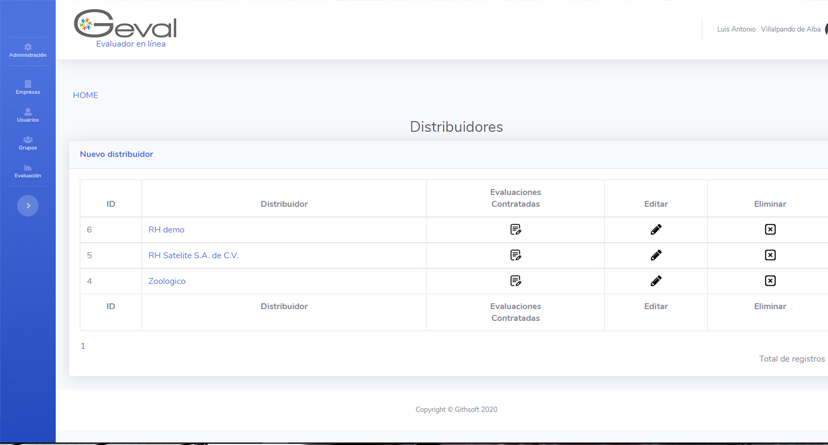Navigate to HOME breadcrumb
Screen dimensions: 828x445
(x=85, y=95)
